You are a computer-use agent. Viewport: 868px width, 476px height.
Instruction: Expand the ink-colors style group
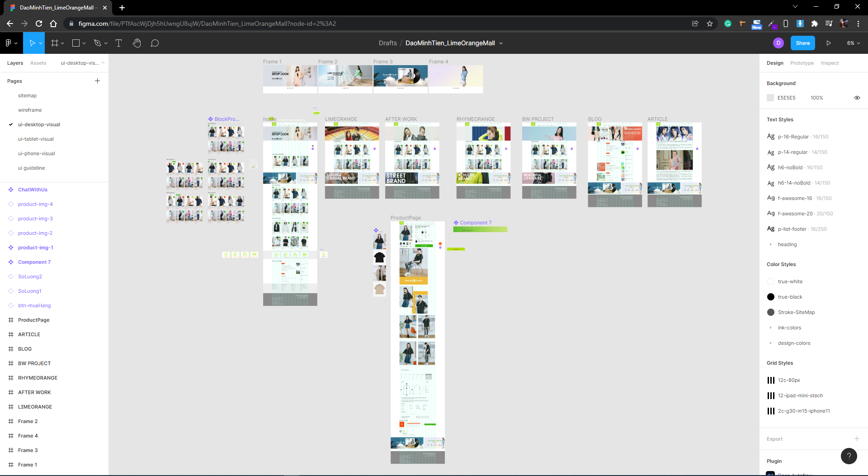coord(771,328)
